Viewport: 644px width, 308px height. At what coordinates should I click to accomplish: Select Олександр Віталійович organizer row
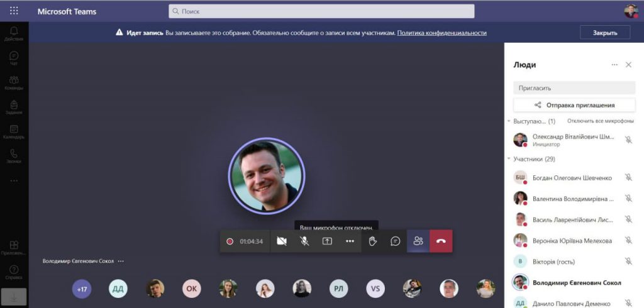point(574,140)
